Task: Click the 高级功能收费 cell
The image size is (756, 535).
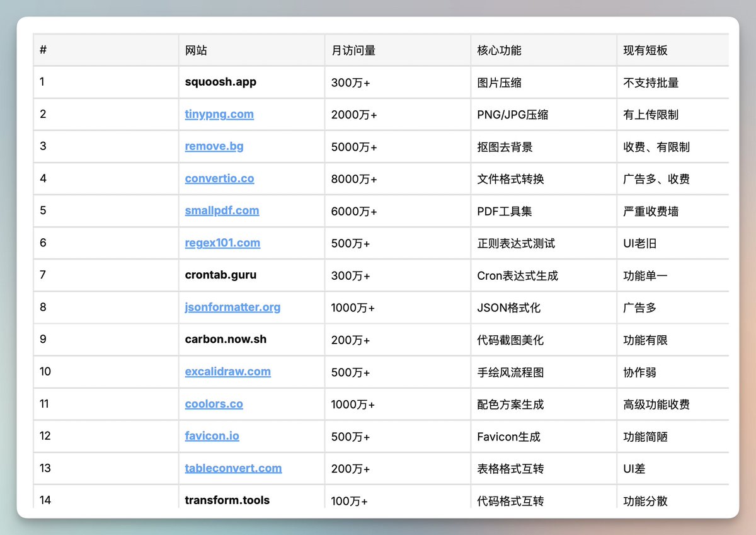Action: [673, 404]
